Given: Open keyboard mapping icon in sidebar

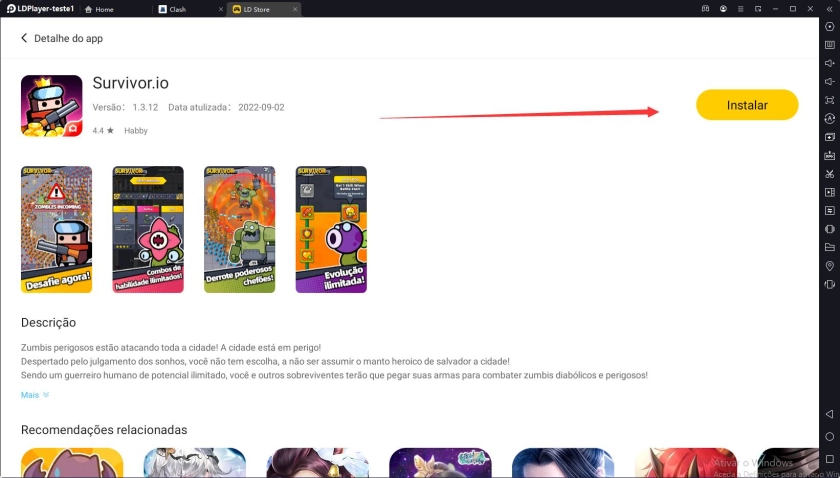Looking at the screenshot, I should coord(829,45).
